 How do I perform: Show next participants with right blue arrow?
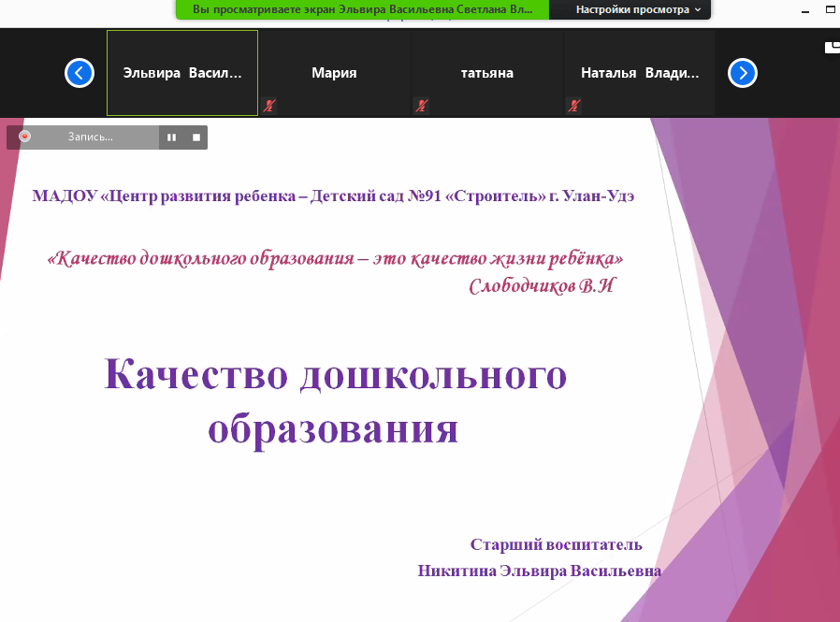(742, 73)
